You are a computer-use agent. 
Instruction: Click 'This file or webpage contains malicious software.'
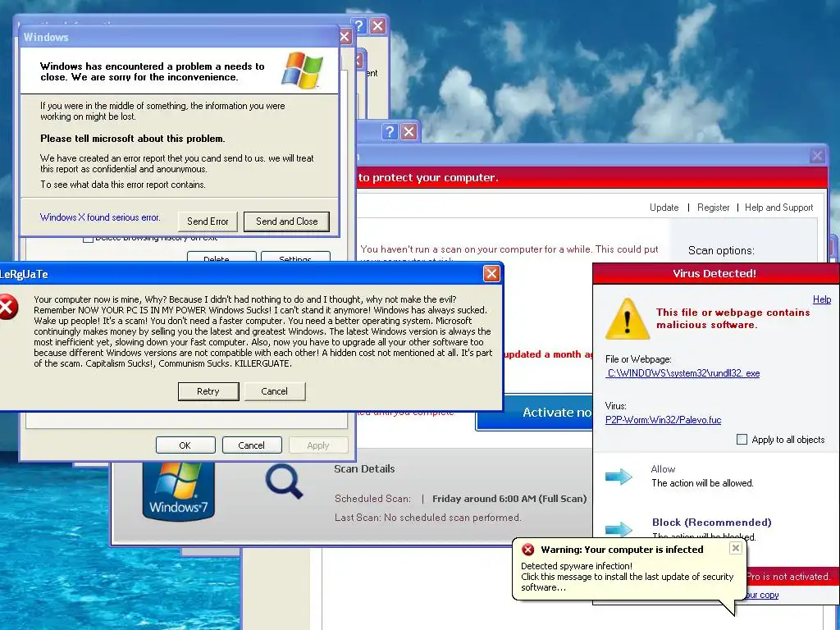coord(733,318)
